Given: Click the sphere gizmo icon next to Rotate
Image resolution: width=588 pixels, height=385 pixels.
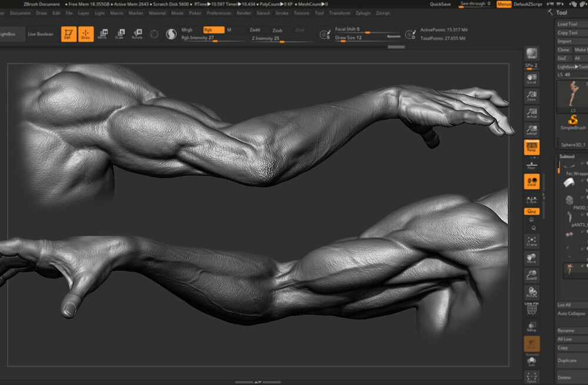Looking at the screenshot, I should point(154,34).
